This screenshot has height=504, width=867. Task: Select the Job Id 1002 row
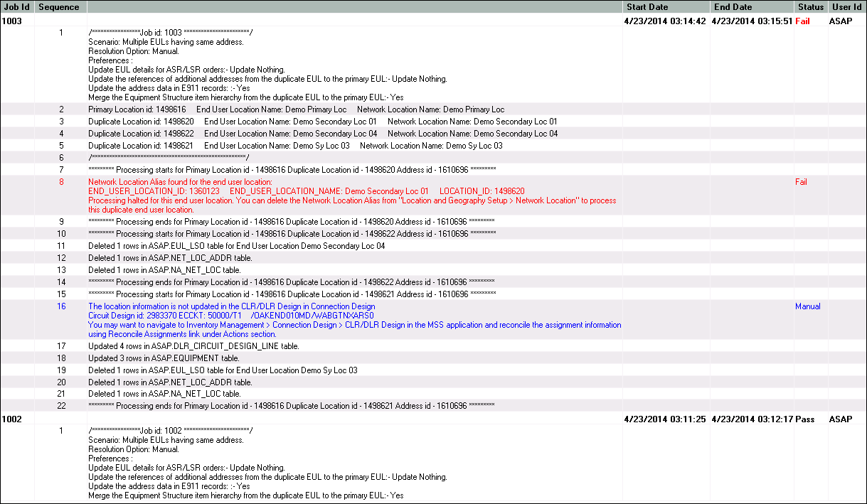tap(433, 419)
